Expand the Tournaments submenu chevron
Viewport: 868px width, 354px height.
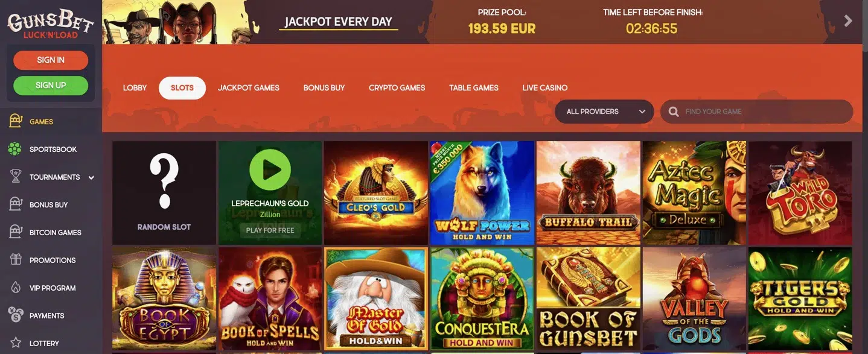91,177
